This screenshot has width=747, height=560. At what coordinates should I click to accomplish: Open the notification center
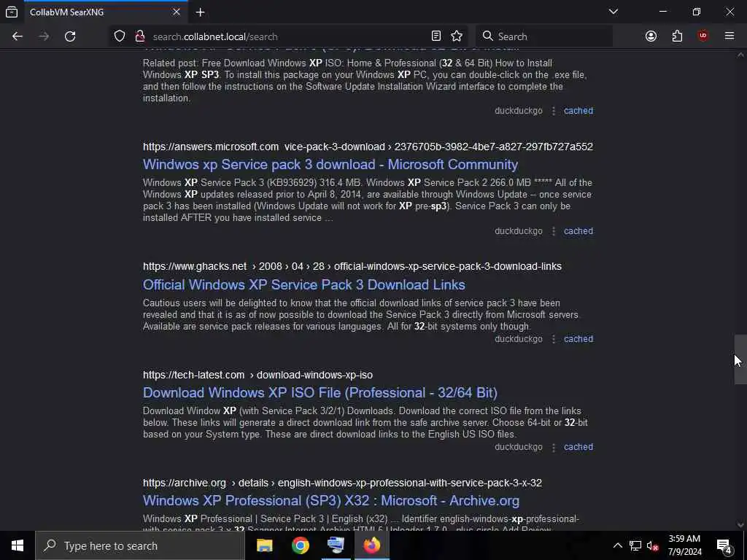pyautogui.click(x=724, y=545)
